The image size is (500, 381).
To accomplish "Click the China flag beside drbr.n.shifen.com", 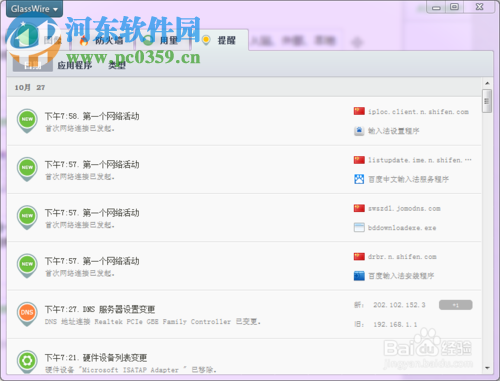I will click(x=359, y=257).
